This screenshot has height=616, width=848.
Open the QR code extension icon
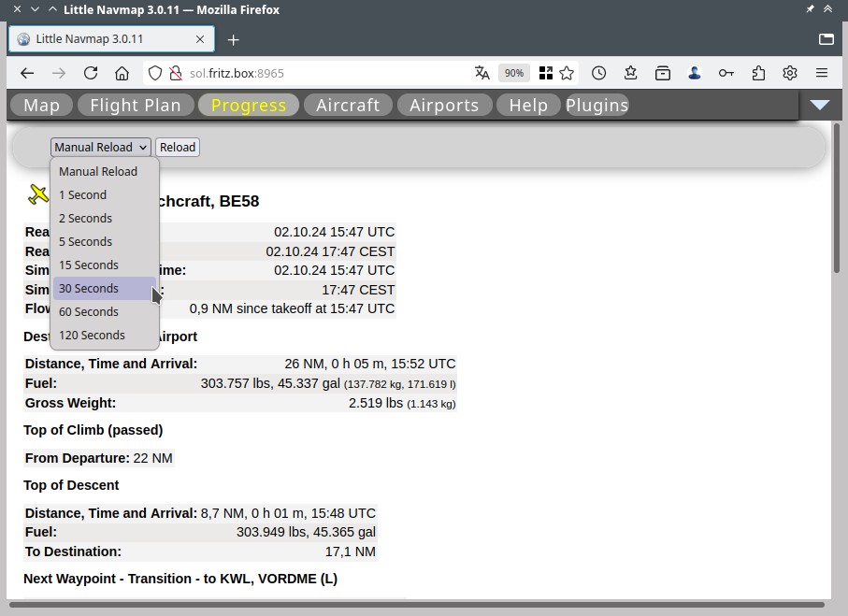[546, 73]
